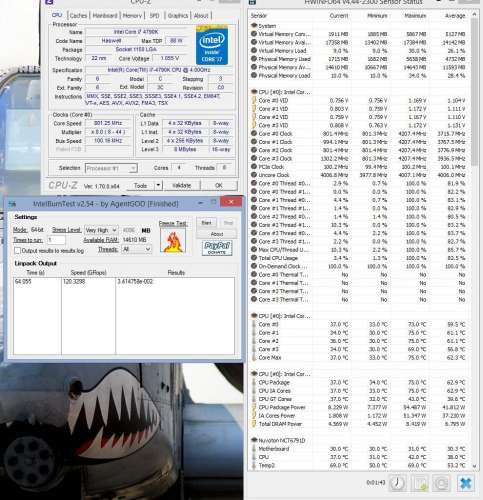Open the Threads dropdown set to All
This screenshot has height=500, width=483.
[136, 249]
